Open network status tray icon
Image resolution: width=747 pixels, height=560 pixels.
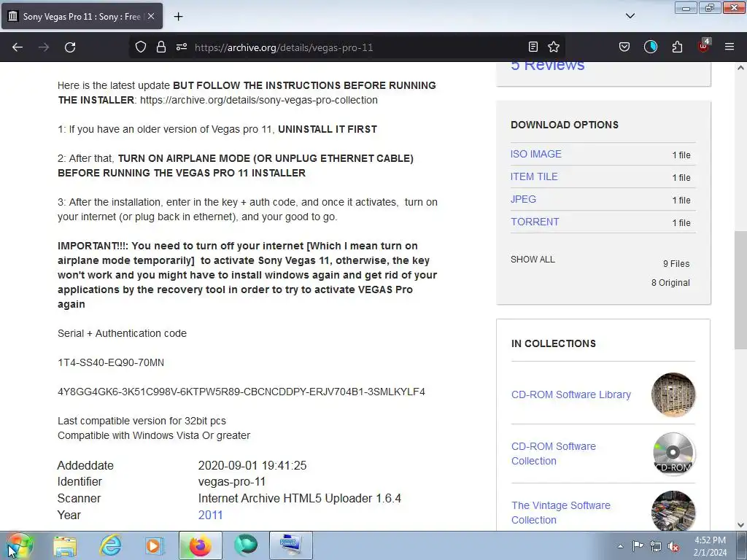[x=656, y=546]
